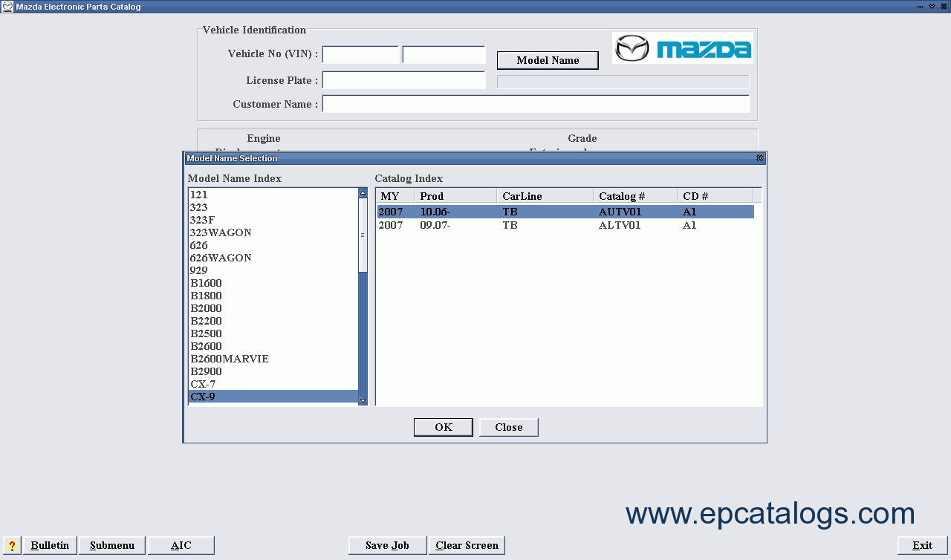Select model 323WAGON

coord(273,232)
